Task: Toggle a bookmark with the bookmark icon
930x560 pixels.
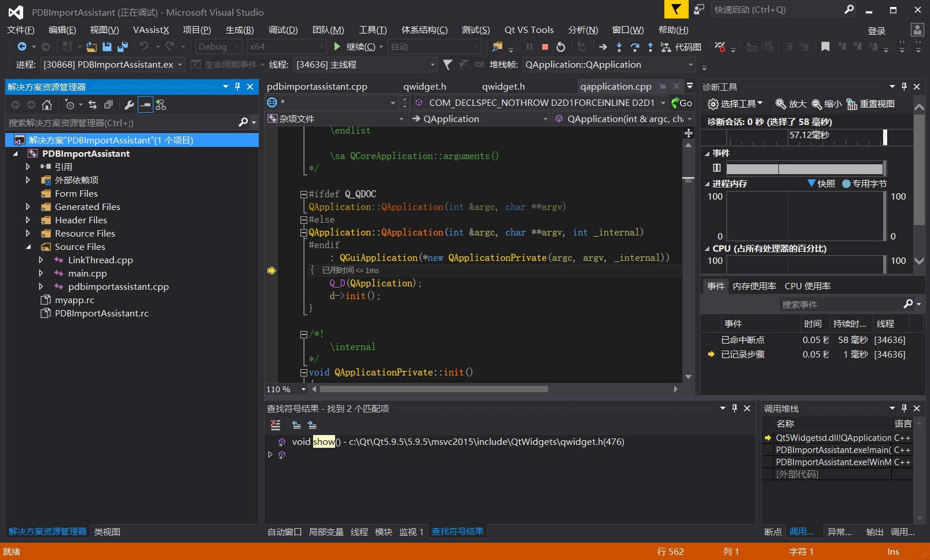Action: click(x=825, y=47)
